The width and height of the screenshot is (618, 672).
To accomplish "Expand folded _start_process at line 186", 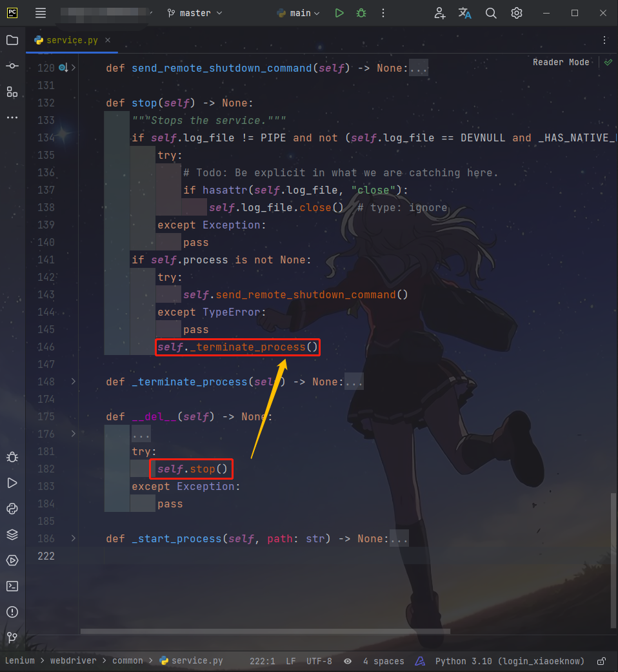I will (74, 538).
